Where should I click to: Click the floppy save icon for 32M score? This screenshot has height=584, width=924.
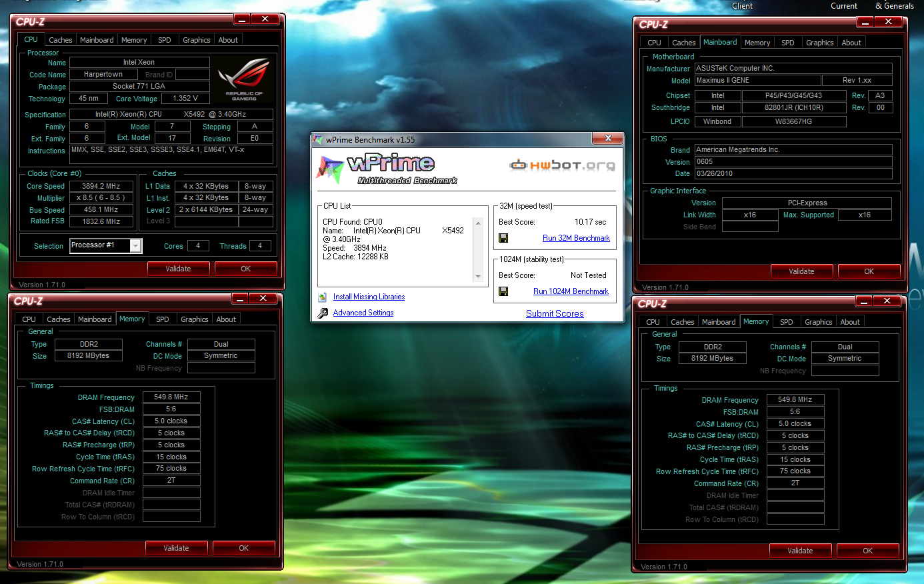(x=503, y=238)
